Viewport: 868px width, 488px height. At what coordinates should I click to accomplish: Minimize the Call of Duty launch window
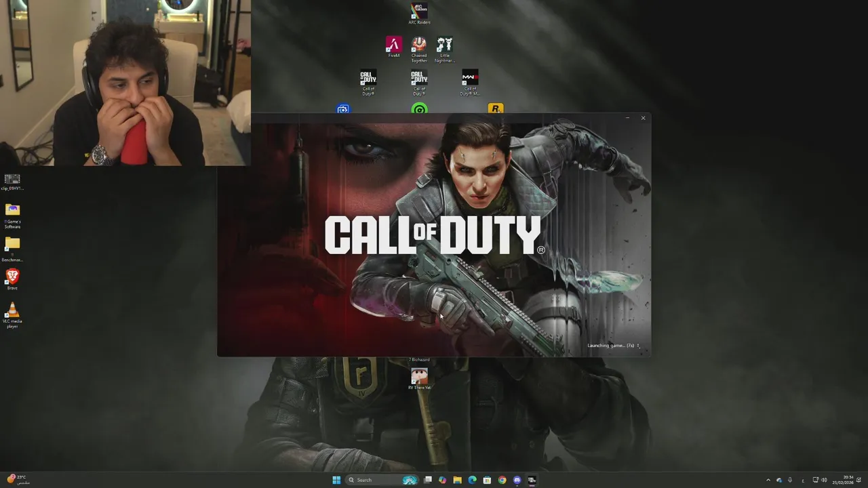click(x=627, y=118)
